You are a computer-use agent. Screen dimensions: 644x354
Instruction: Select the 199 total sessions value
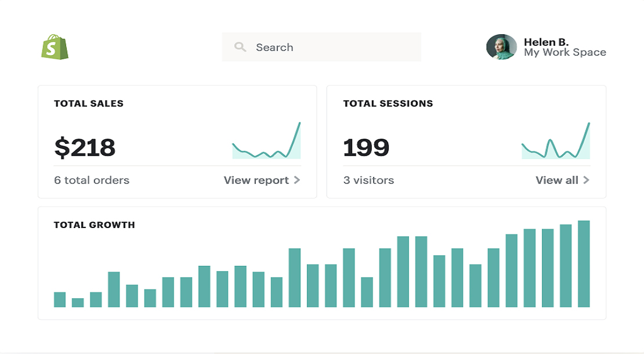coord(366,147)
